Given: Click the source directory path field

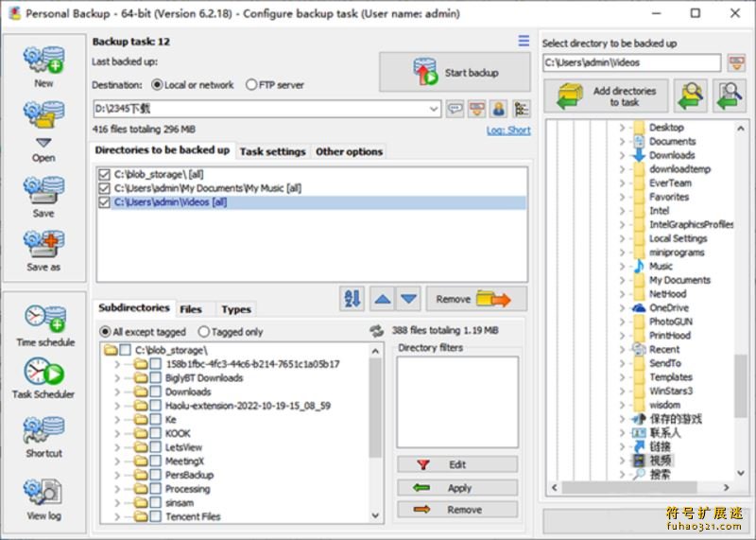Looking at the screenshot, I should pos(631,62).
